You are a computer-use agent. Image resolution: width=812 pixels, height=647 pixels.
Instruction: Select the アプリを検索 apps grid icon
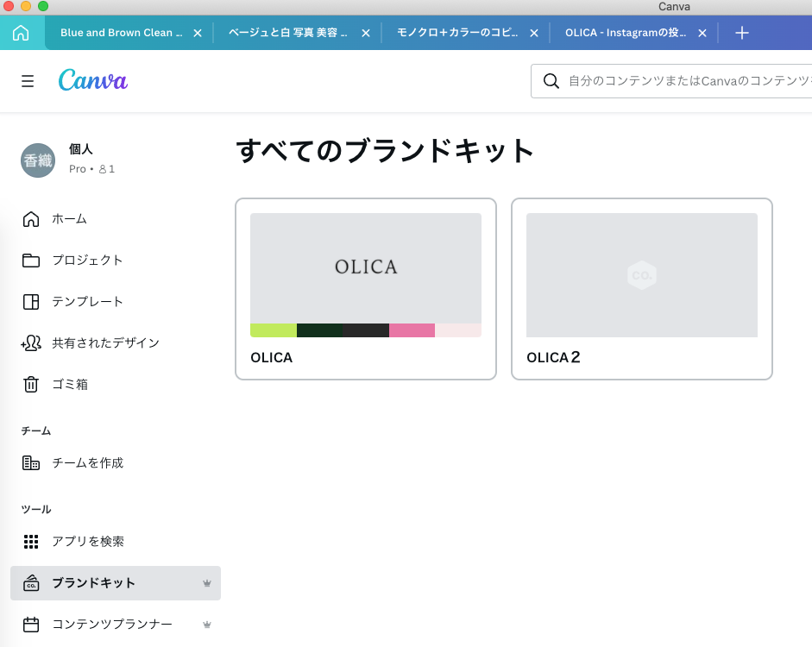click(x=31, y=541)
